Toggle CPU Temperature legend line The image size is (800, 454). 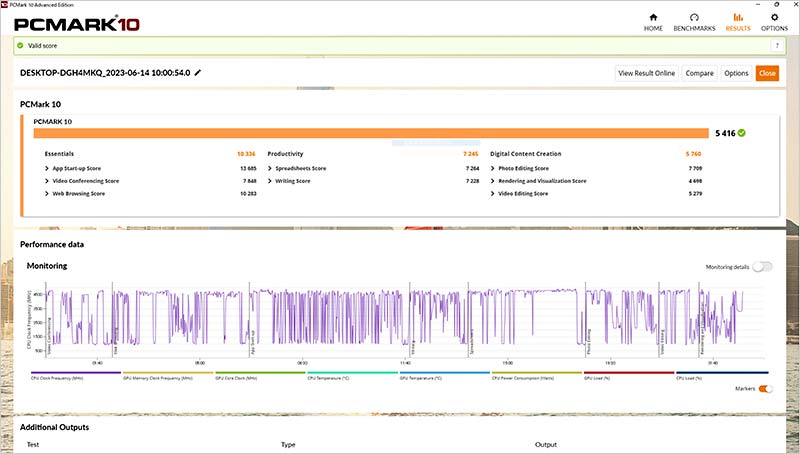[x=353, y=373]
